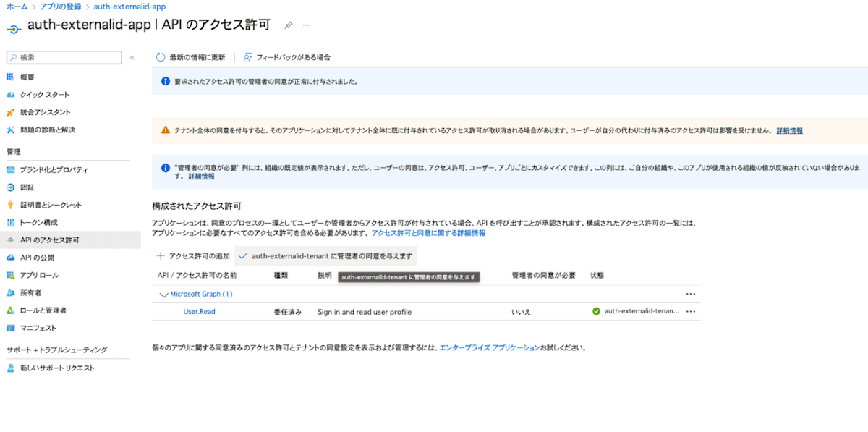Open アクセス許可と同意に関する詳細情報 link
868x432 pixels.
click(x=428, y=233)
